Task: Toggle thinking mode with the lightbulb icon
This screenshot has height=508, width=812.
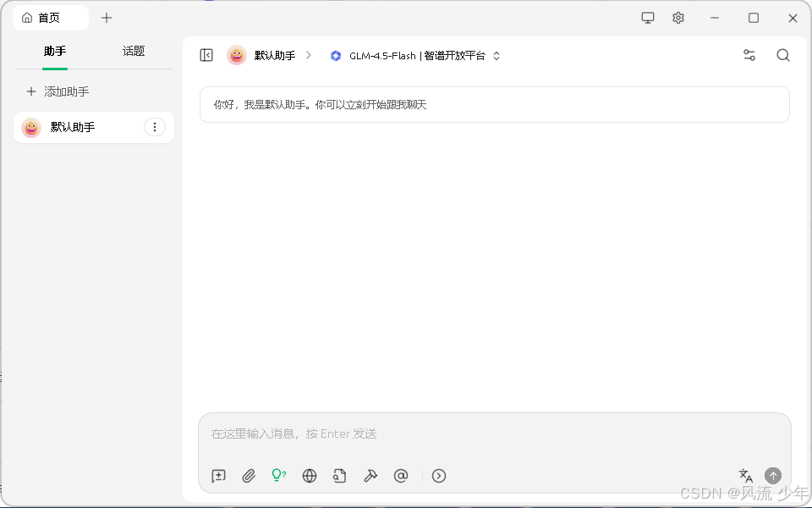Action: [x=279, y=476]
